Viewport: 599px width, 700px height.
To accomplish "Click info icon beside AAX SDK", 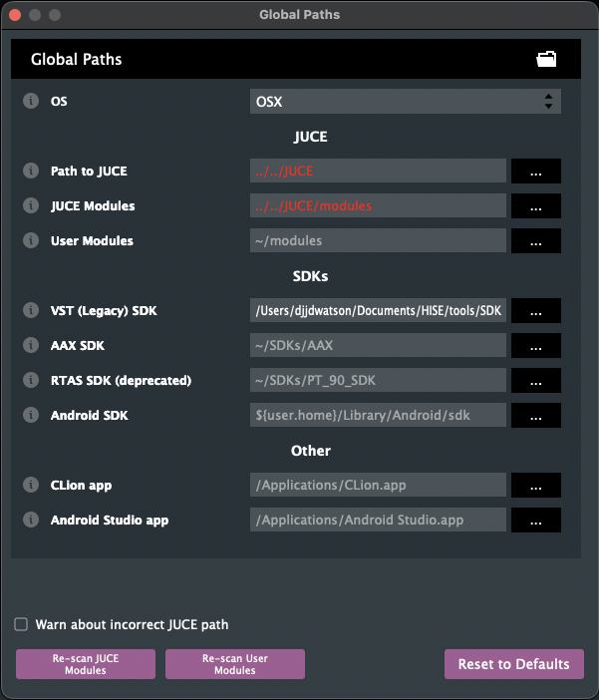I will pyautogui.click(x=30, y=345).
